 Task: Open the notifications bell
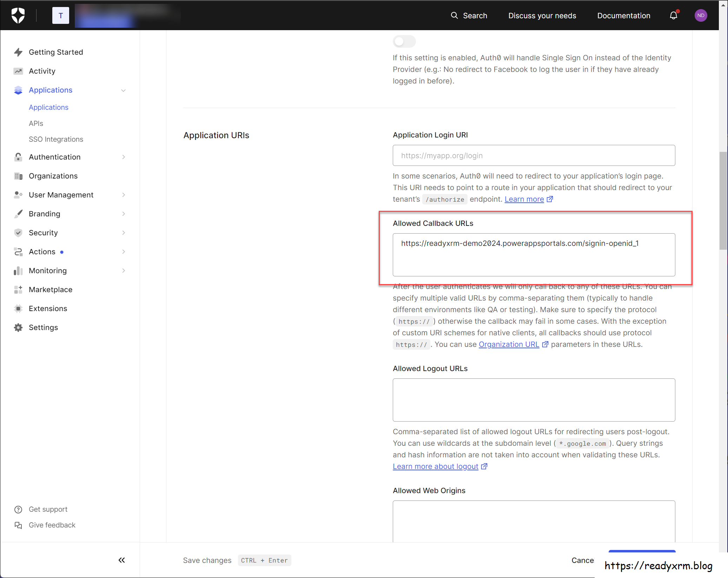point(674,15)
